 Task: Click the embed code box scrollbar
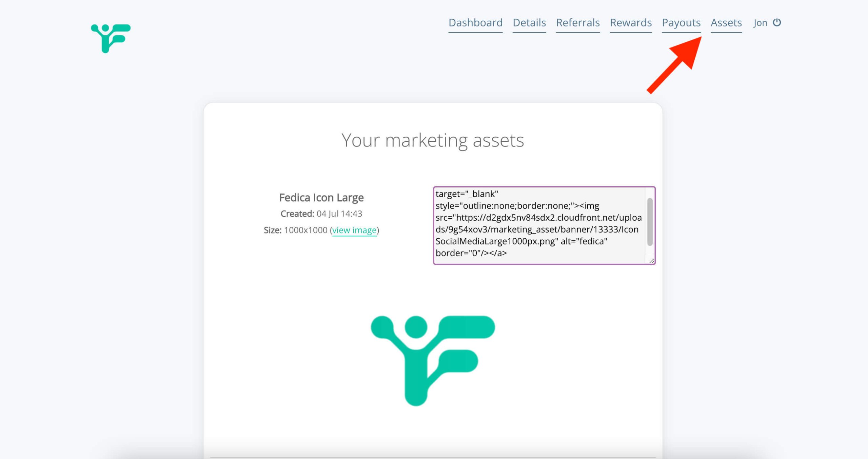click(650, 222)
